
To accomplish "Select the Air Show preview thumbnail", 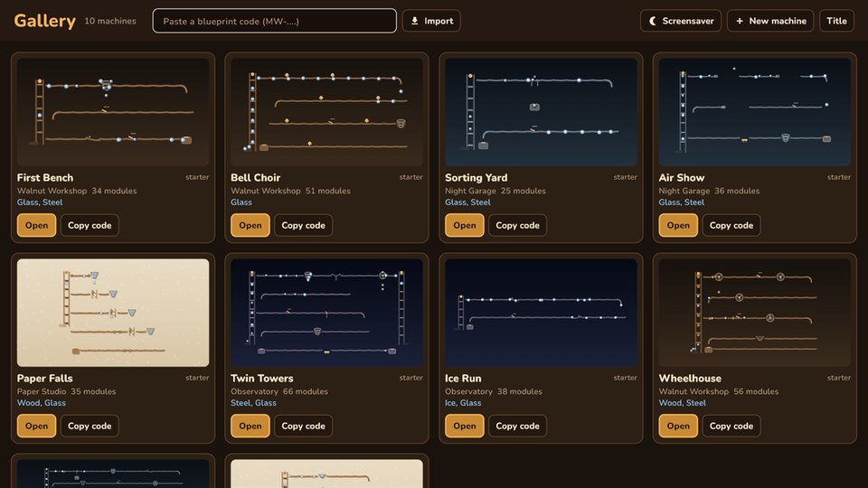I will [754, 112].
